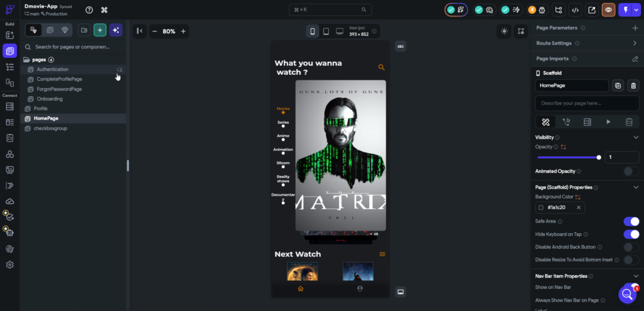Open the App Values sidebar icon
644x311 pixels.
[x=10, y=138]
